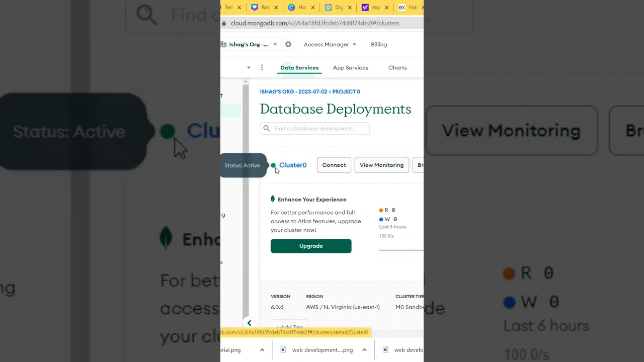Click the browser address bar URL
Viewport: 644px width, 362px height.
click(315, 23)
